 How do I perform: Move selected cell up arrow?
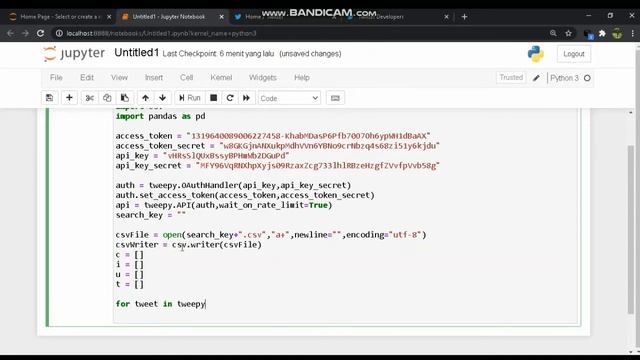tap(145, 98)
